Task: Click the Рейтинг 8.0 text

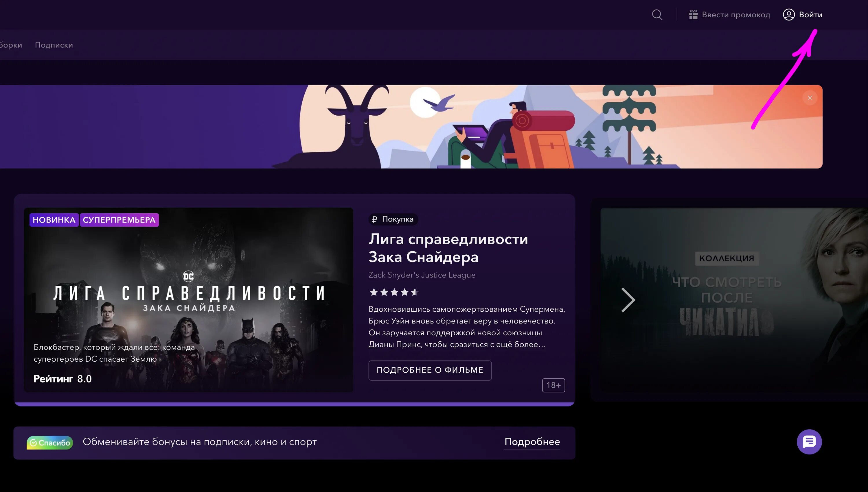Action: (x=62, y=379)
